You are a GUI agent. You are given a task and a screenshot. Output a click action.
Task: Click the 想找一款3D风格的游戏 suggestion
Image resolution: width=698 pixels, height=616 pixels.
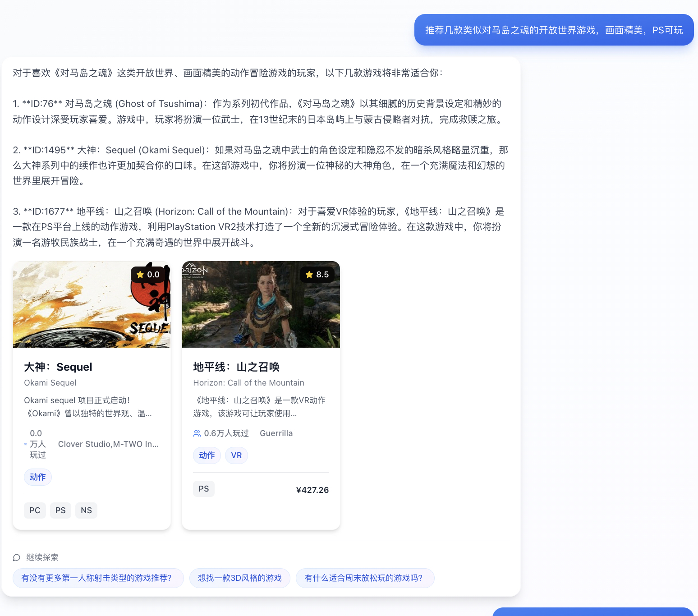[240, 578]
